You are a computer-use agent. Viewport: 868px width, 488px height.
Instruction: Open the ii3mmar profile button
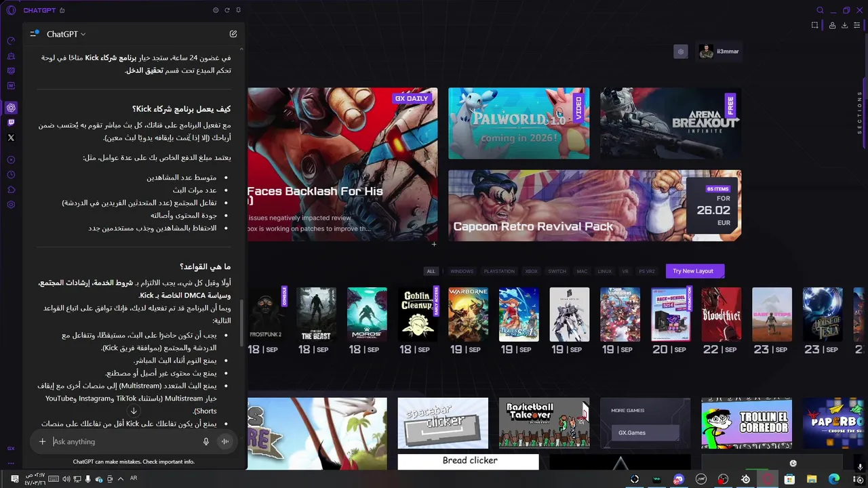tap(718, 52)
